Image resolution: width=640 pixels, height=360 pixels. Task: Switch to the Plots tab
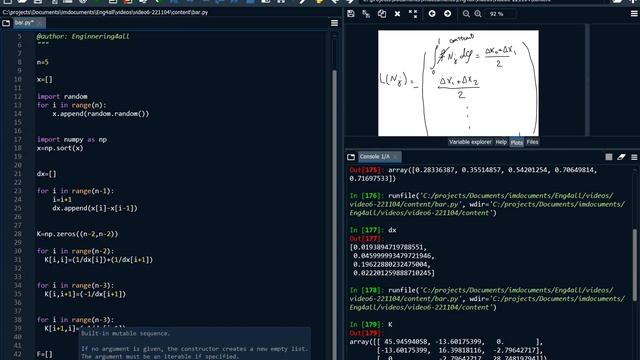(x=516, y=142)
